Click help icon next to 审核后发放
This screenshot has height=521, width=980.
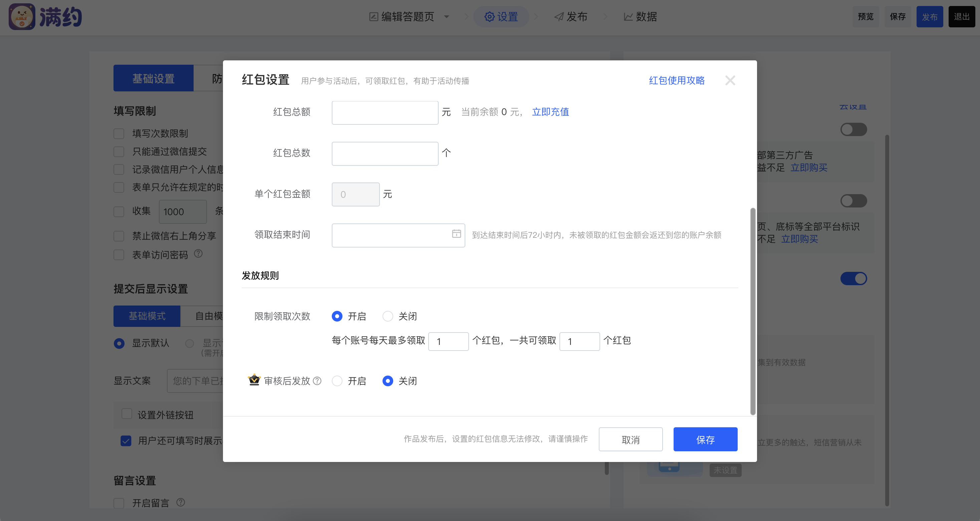point(317,381)
